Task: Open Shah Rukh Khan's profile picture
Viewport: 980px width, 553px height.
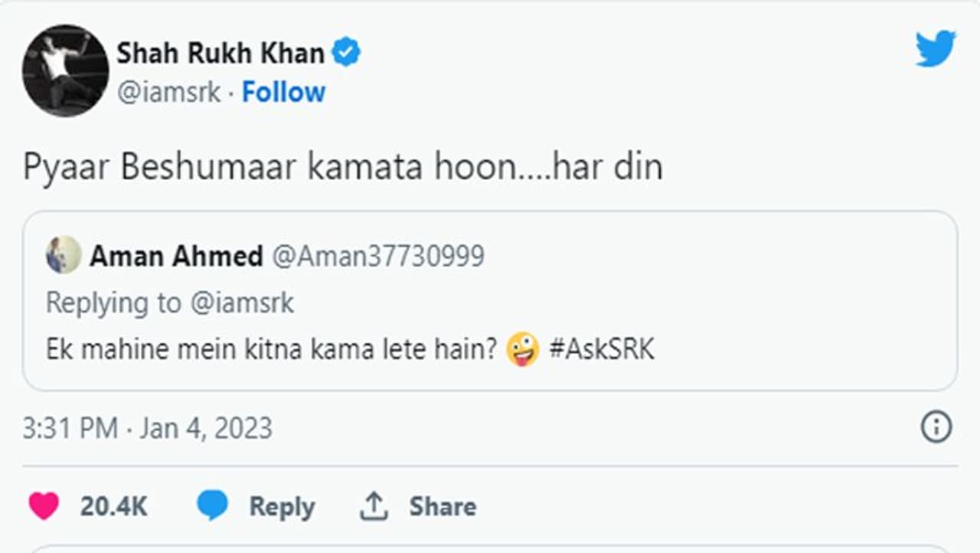Action: point(65,70)
